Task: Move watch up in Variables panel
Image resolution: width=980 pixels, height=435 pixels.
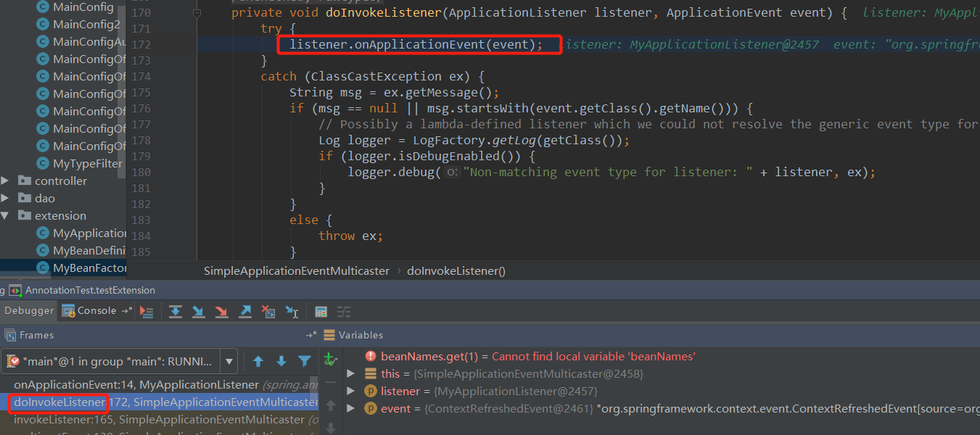Action: [331, 405]
